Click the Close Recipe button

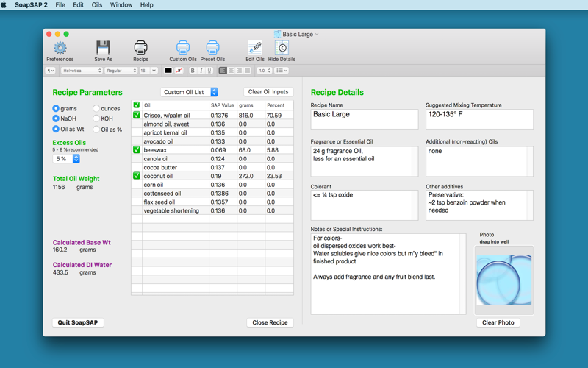click(270, 322)
